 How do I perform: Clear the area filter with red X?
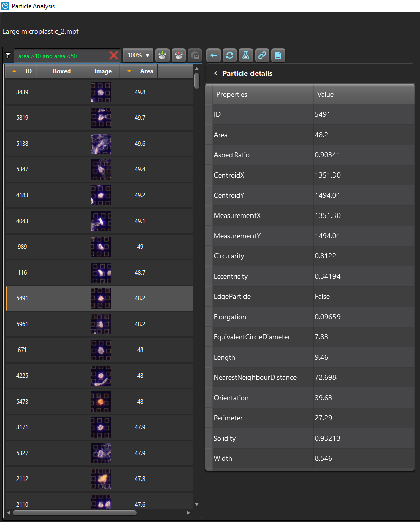[x=114, y=55]
